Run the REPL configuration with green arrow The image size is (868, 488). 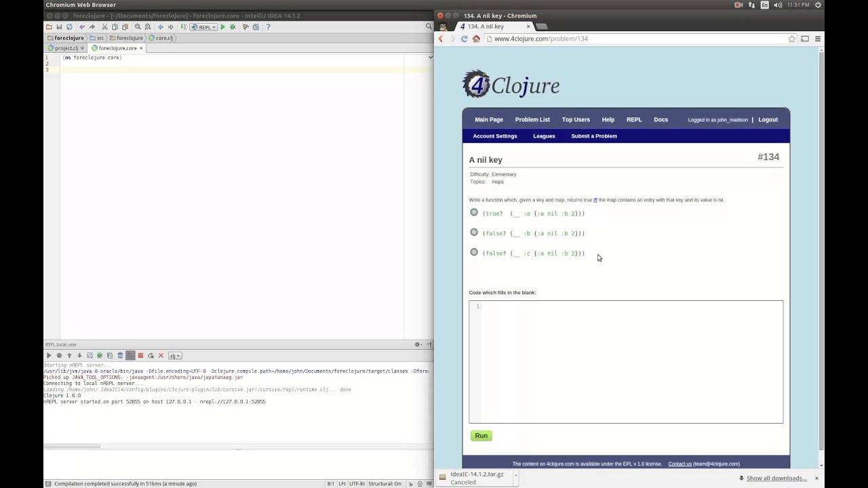click(222, 27)
